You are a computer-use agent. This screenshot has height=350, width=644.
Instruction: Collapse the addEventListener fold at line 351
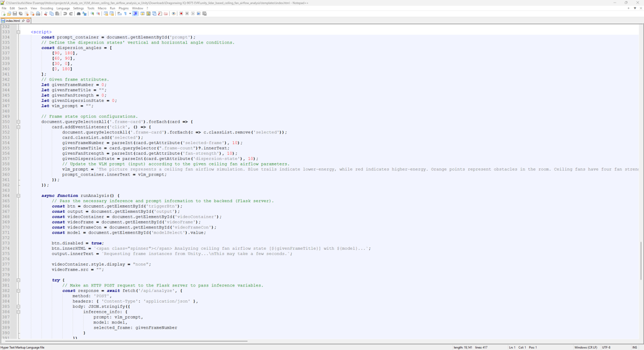[x=18, y=127]
